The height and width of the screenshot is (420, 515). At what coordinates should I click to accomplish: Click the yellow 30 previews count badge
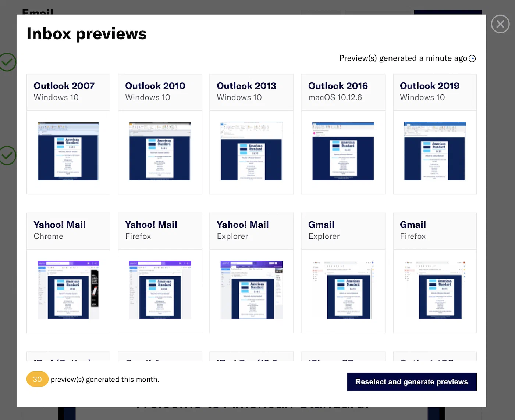pyautogui.click(x=37, y=380)
